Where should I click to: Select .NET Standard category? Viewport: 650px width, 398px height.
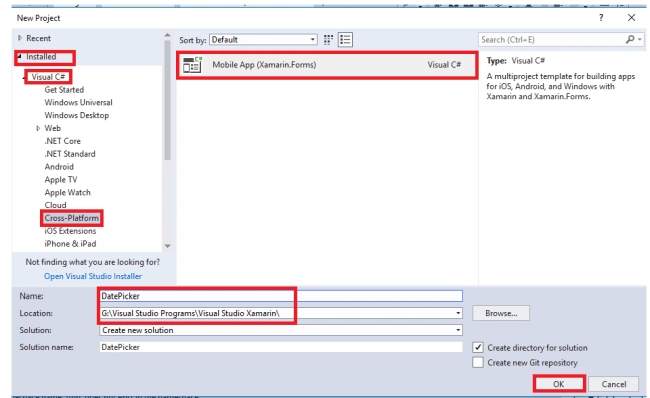(70, 154)
